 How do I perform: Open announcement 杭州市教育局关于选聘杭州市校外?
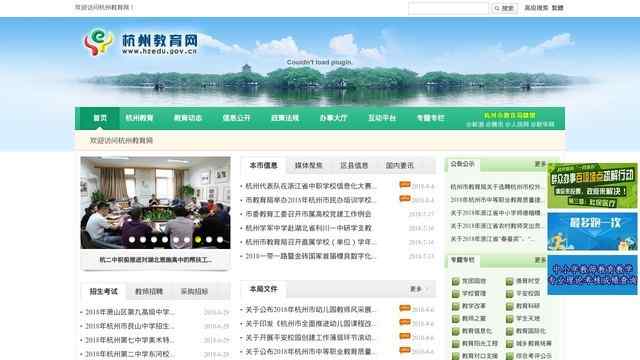[x=498, y=187]
